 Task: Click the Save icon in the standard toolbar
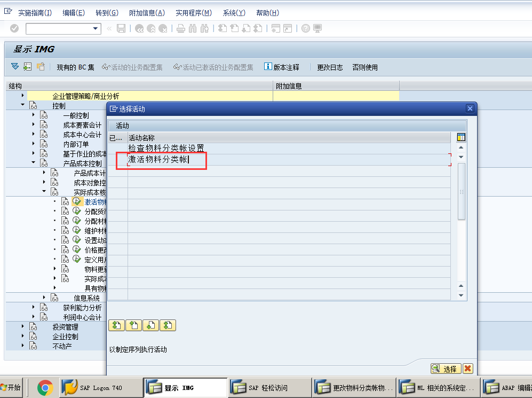tap(121, 28)
